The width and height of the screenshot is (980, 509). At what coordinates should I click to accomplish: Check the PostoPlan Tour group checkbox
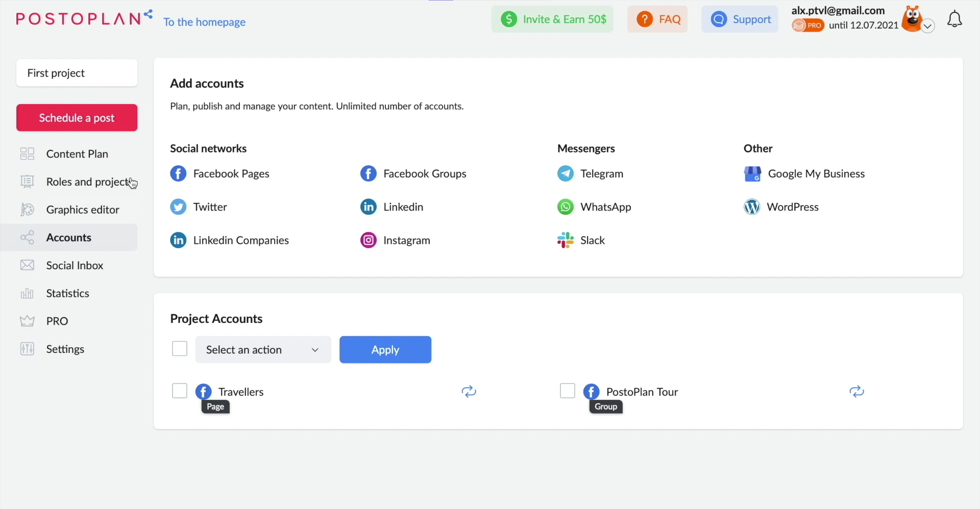tap(567, 390)
